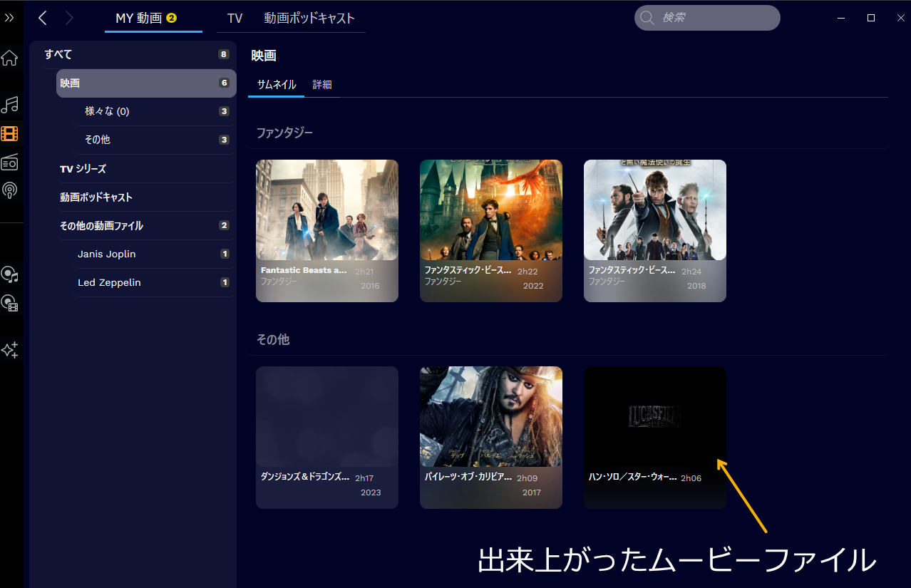Maximize the application window

pyautogui.click(x=871, y=18)
